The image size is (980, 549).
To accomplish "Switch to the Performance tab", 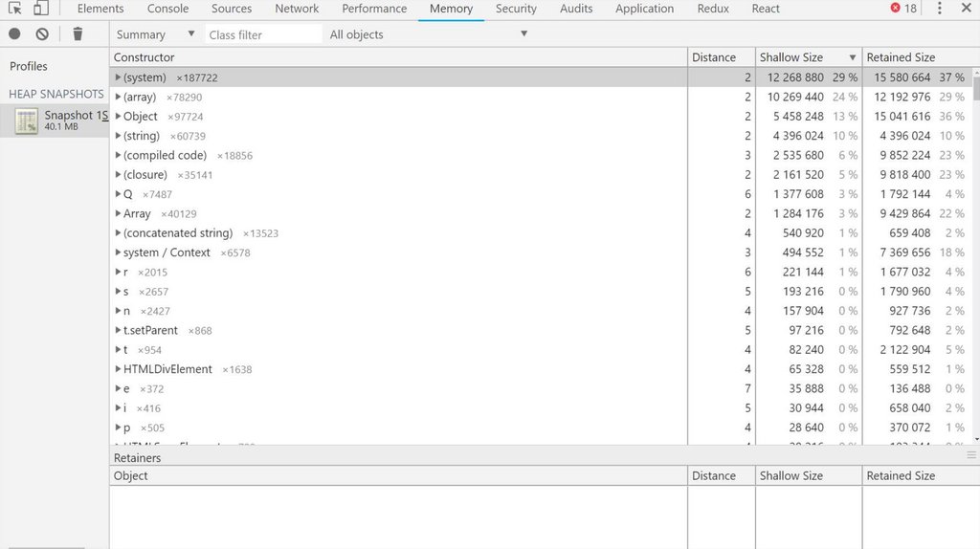I will pos(374,9).
